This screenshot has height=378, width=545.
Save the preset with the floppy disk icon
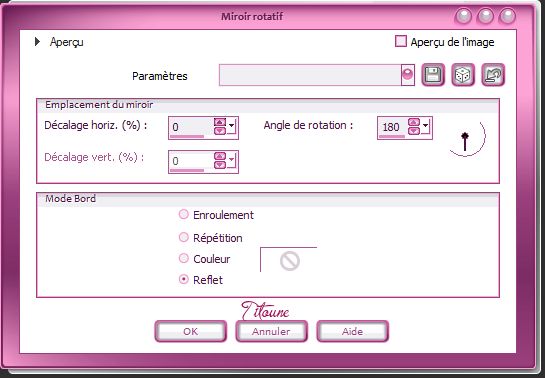pyautogui.click(x=433, y=75)
